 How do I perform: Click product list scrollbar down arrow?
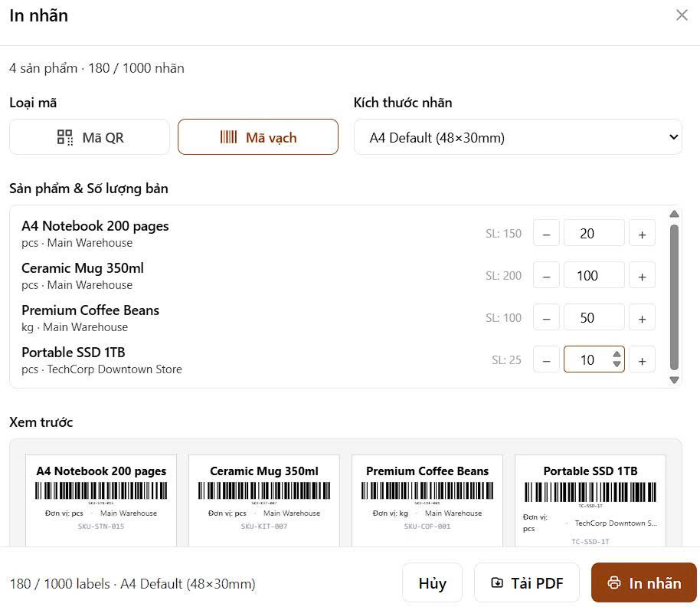pos(674,380)
